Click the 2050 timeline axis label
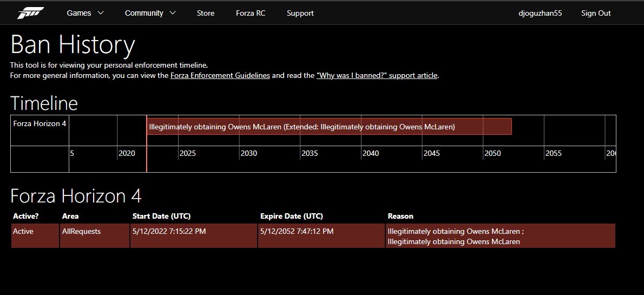The image size is (644, 295). 493,153
